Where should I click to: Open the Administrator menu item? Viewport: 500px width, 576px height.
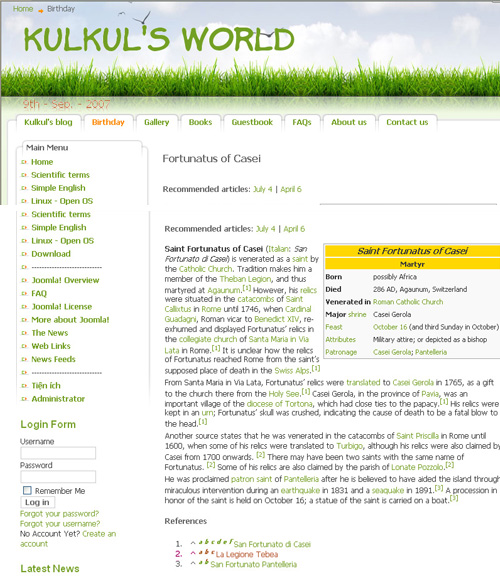[58, 399]
